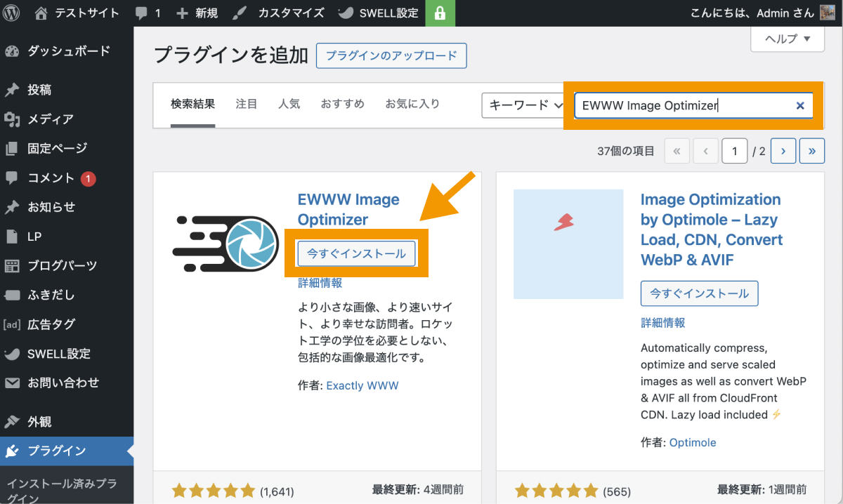Click the WordPress logo in the admin bar
The width and height of the screenshot is (843, 504).
point(11,13)
